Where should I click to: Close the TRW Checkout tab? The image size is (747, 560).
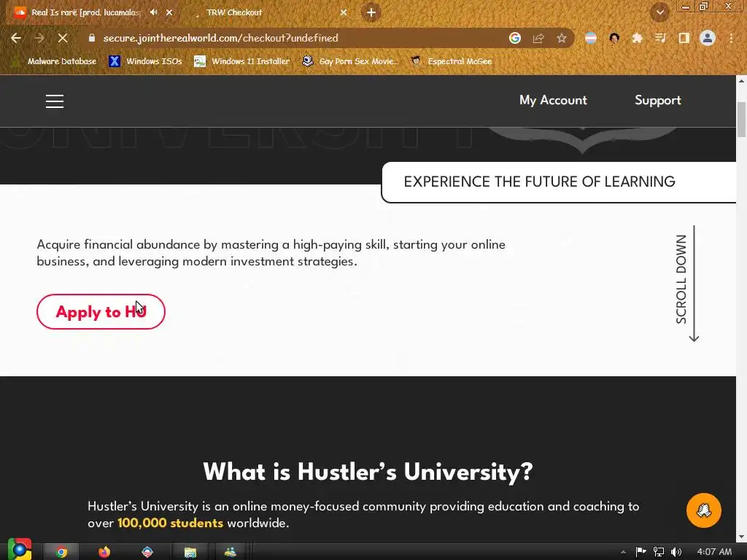tap(343, 12)
